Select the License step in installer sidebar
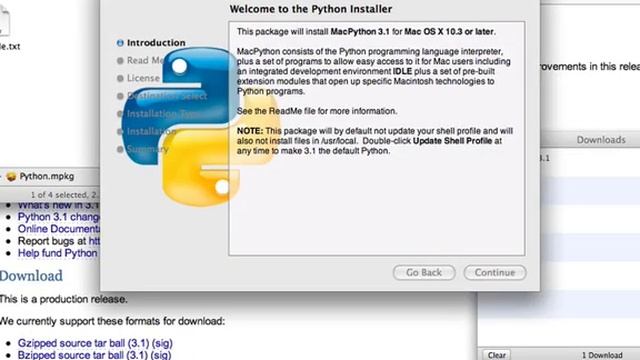The image size is (640, 360). [143, 78]
